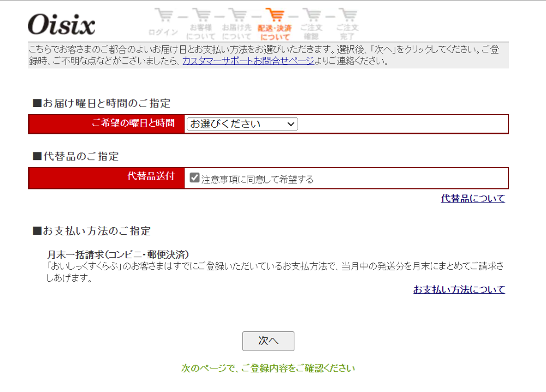Viewport: 546px width, 392px height.
Task: Select the お客様について step label
Action: (201, 32)
